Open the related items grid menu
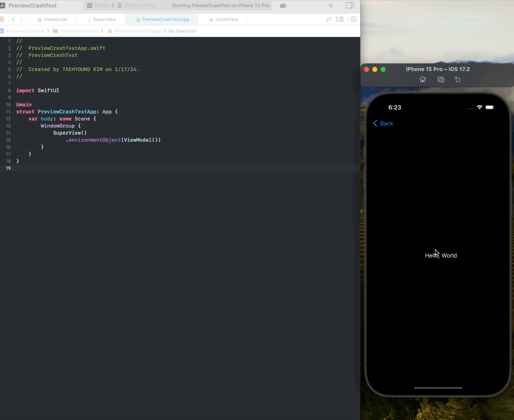 click(x=2, y=19)
